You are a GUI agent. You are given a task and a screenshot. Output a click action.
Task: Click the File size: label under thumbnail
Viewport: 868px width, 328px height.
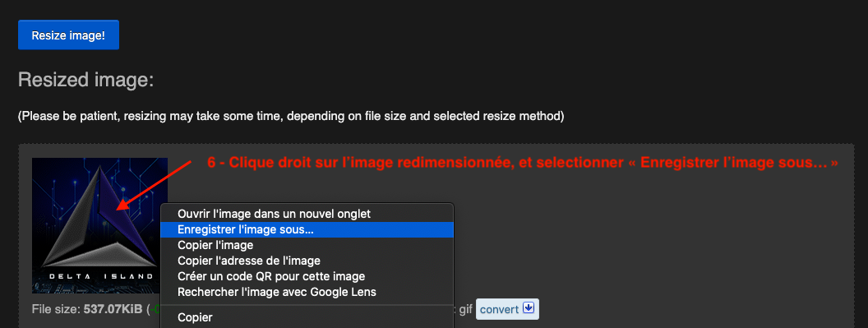pos(57,309)
